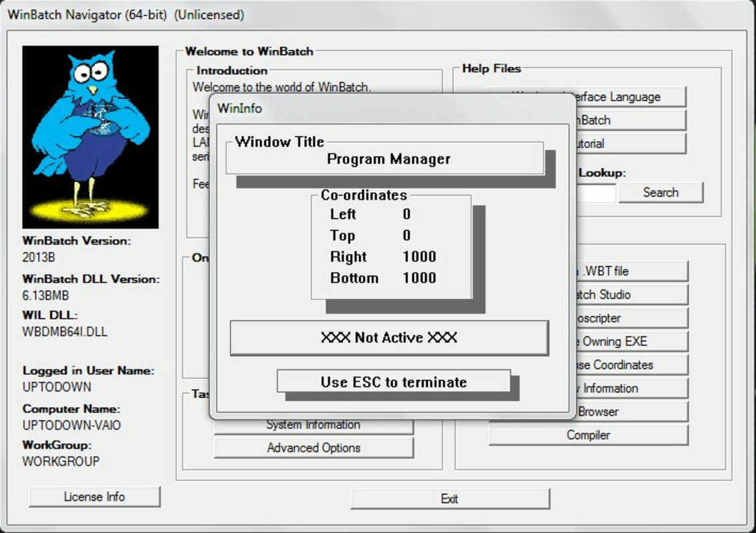Click the WinBatch Navigator title bar
Image resolution: width=756 pixels, height=533 pixels.
[378, 15]
